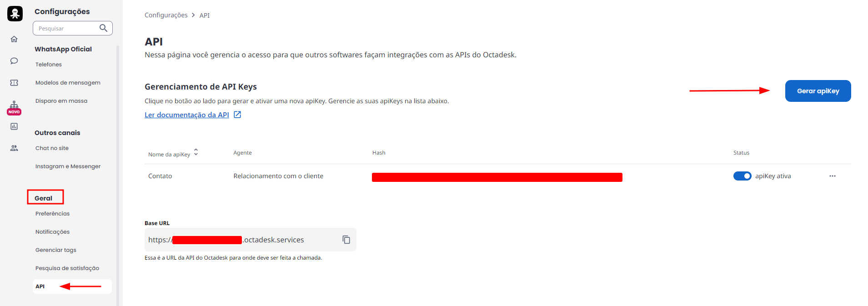Open Chat no site menu item

(x=52, y=148)
